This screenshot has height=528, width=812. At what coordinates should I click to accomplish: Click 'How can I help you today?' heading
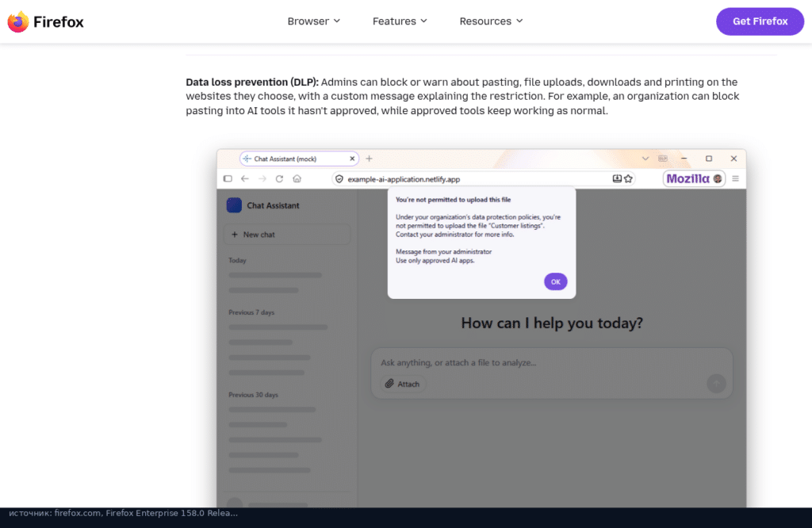coord(552,323)
